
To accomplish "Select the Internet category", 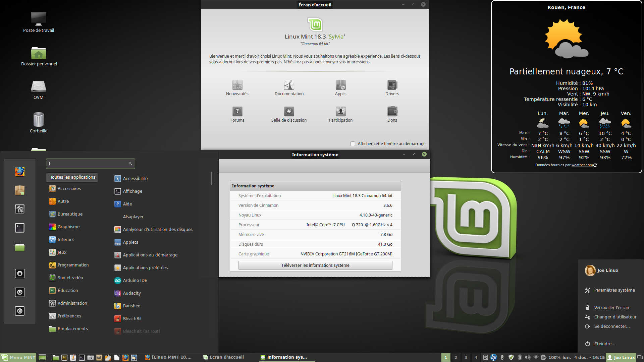I will (x=62, y=240).
